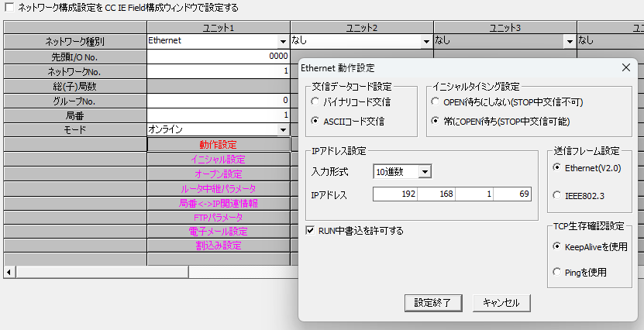
Task: Open 電子メール設定 settings
Action: (218, 232)
